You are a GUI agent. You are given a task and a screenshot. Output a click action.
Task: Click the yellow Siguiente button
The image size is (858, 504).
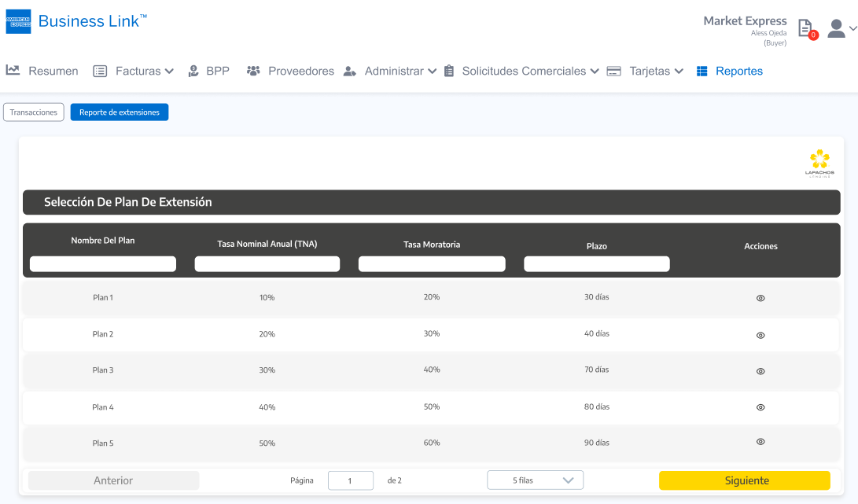tap(744, 480)
